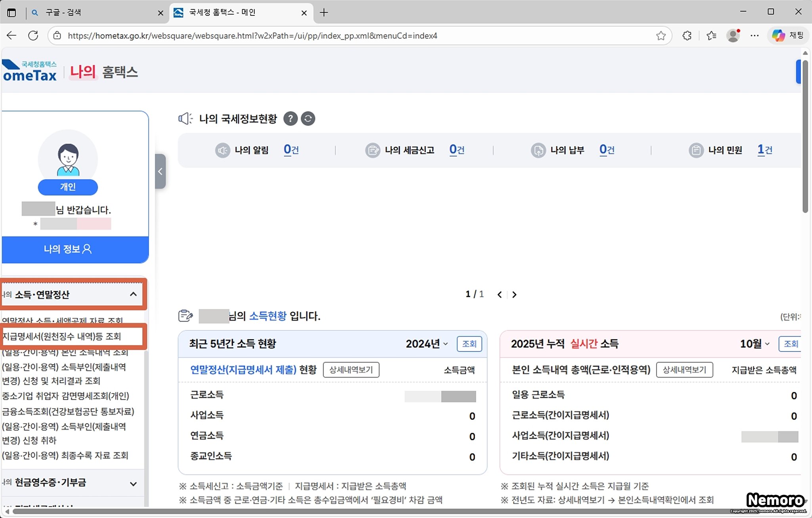Open the 2024년 year dropdown
This screenshot has width=812, height=518.
pos(427,344)
